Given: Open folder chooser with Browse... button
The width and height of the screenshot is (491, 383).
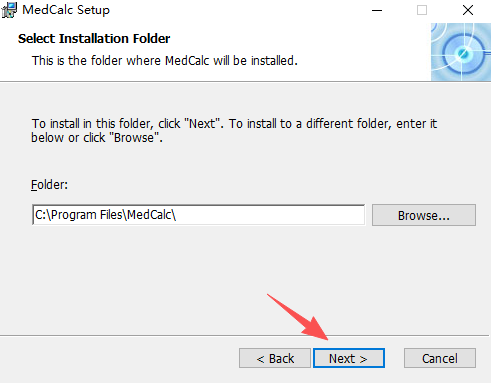Looking at the screenshot, I should pos(424,215).
